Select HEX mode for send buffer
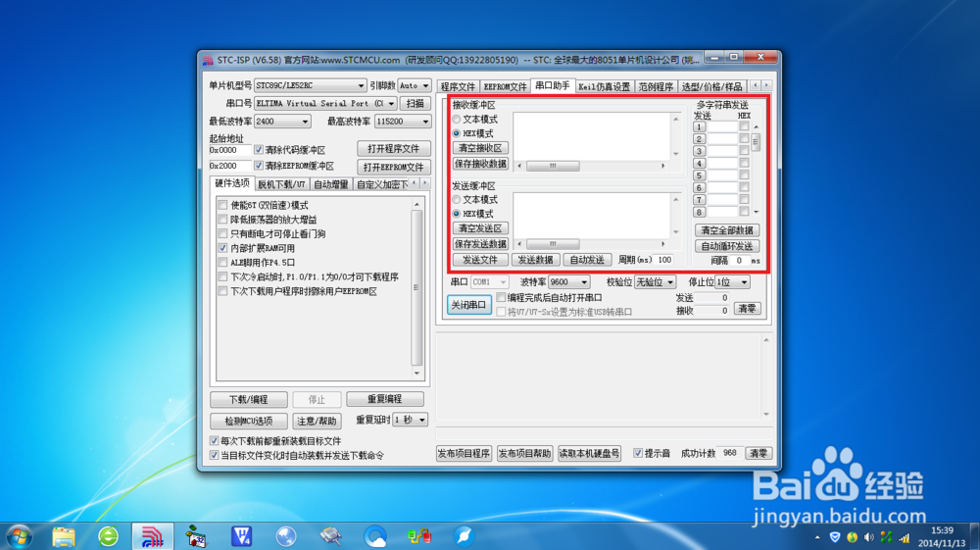The image size is (980, 550). coord(457,214)
